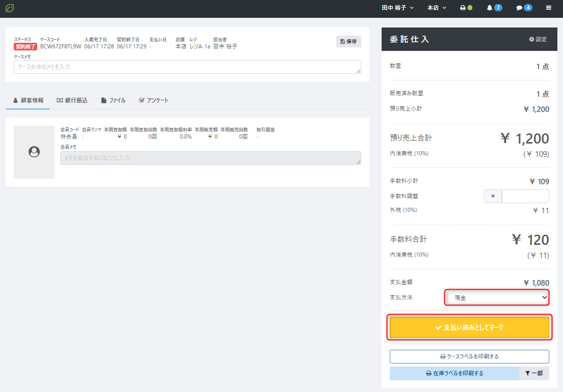Viewport: 563px width, 392px height.
Task: Click the 会員メモ memo field
Action: [210, 158]
